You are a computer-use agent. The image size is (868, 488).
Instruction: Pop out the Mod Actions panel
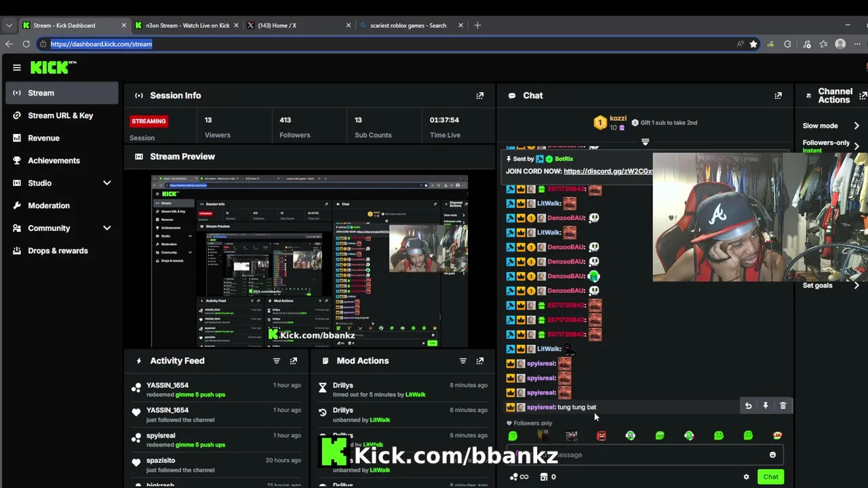pyautogui.click(x=479, y=361)
